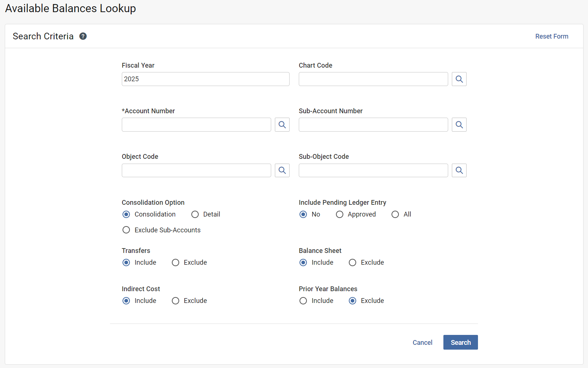Choose Approved pending ledger entries

point(340,214)
